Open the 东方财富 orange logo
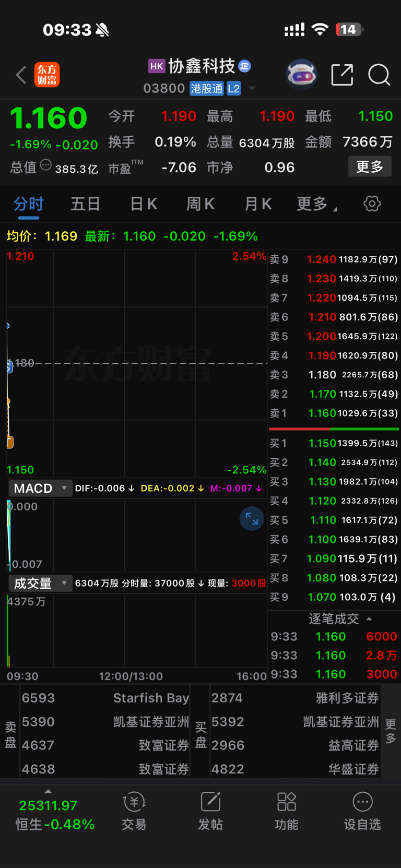The width and height of the screenshot is (401, 868). (x=47, y=75)
